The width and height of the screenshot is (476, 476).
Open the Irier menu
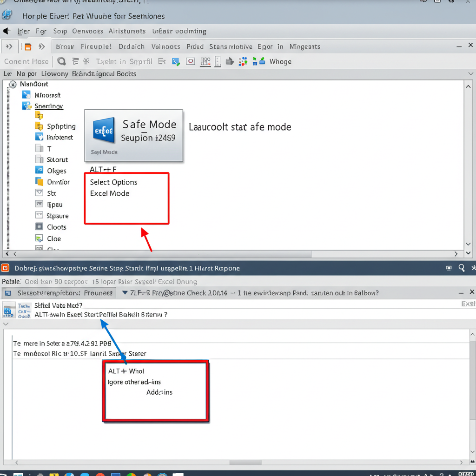click(23, 31)
